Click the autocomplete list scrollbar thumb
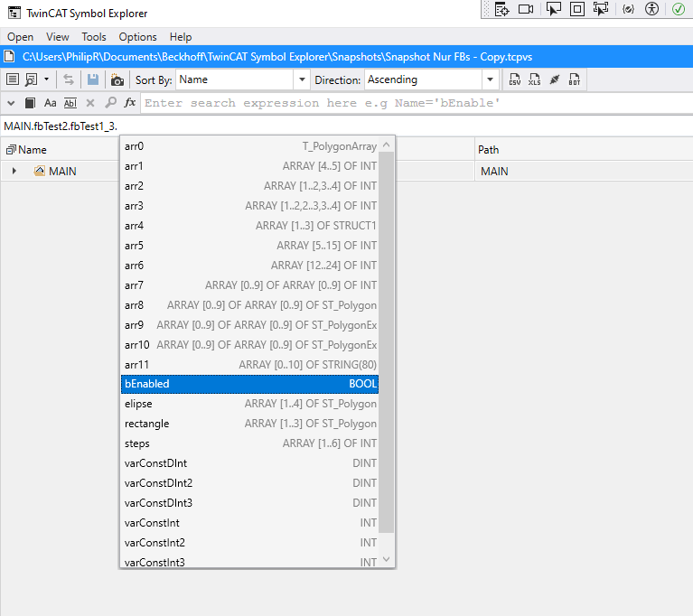 pos(387,342)
